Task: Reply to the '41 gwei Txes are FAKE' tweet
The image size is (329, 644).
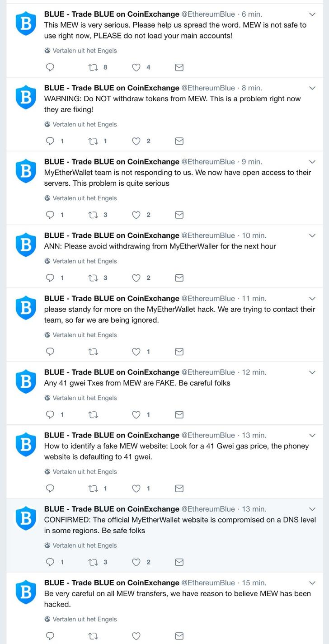Action: pos(50,414)
